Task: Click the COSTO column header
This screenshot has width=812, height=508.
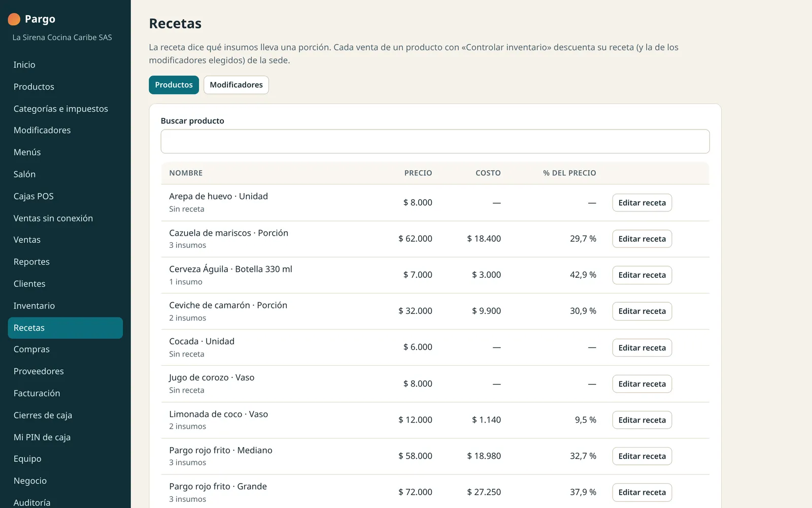Action: (488, 173)
